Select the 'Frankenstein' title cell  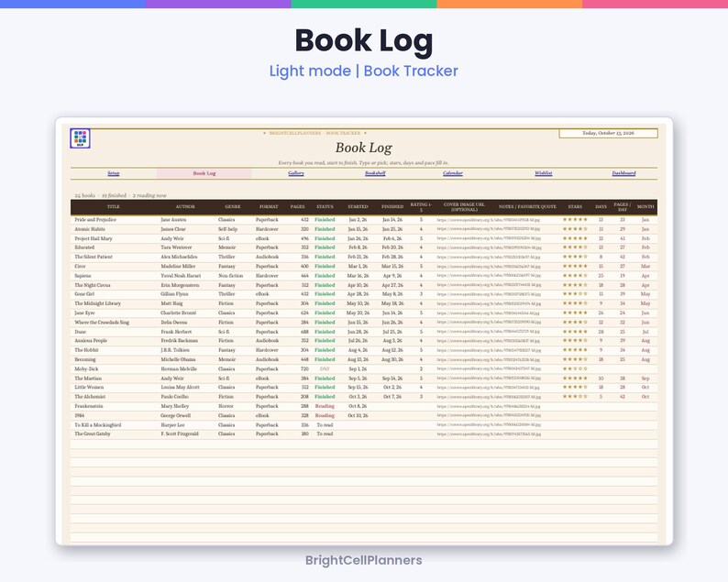pos(89,406)
